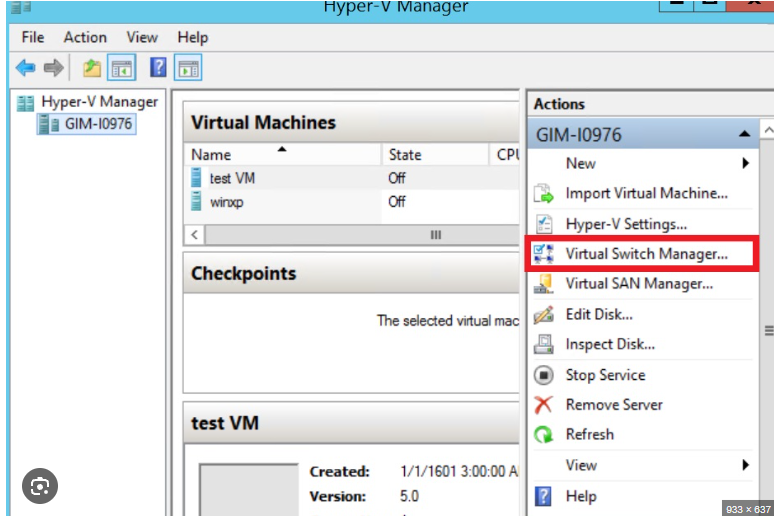
Task: Click the blue Help question-mark toolbar icon
Action: 158,67
